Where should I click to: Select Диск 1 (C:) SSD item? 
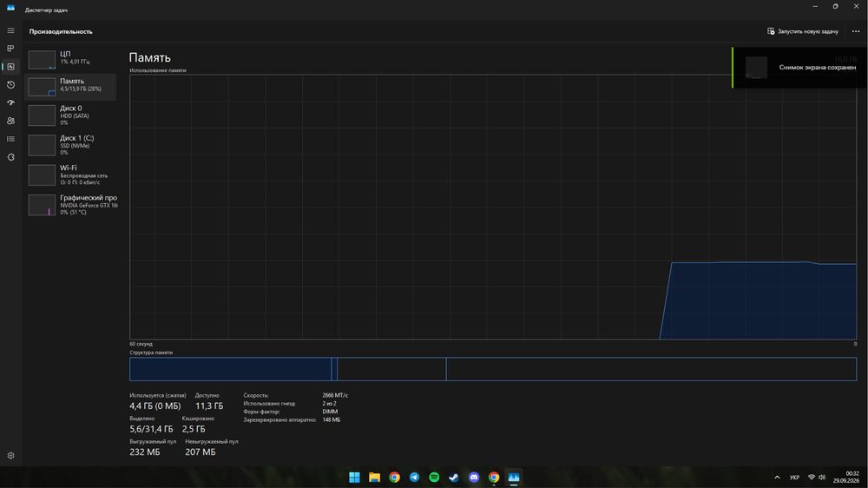[70, 145]
